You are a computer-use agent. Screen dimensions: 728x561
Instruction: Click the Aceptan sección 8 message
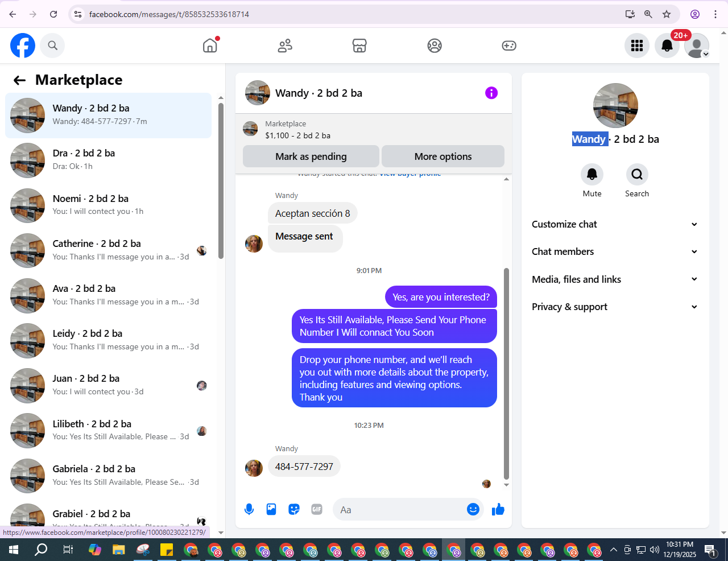tap(313, 213)
